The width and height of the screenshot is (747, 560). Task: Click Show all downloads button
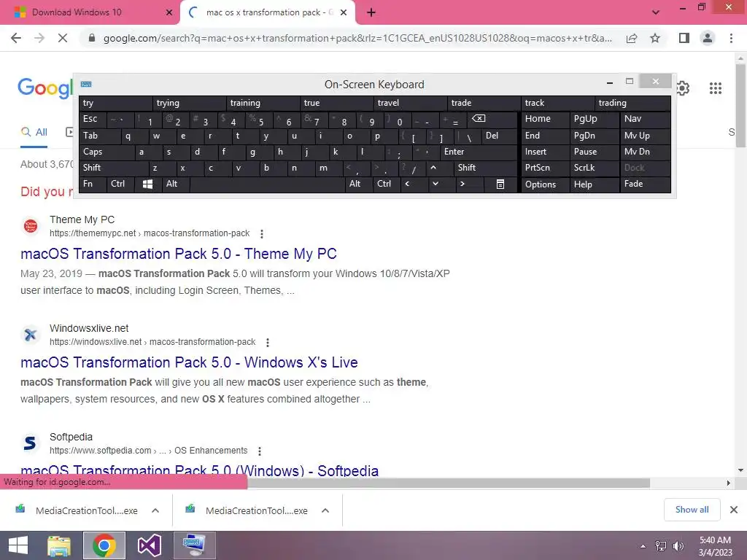[x=692, y=510]
